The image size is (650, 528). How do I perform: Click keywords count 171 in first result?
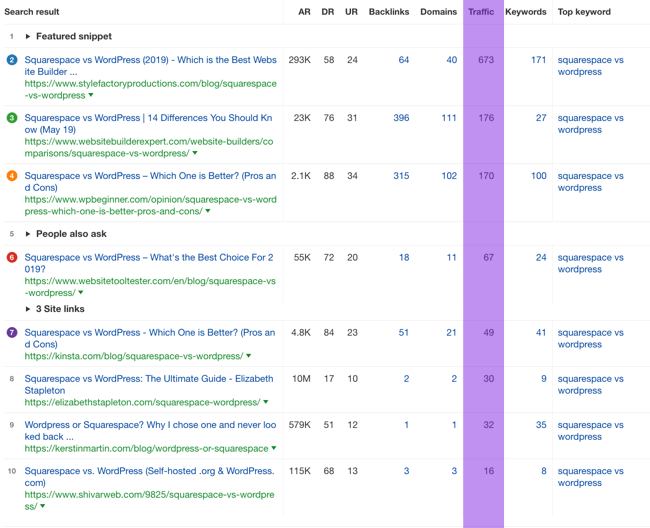[538, 60]
